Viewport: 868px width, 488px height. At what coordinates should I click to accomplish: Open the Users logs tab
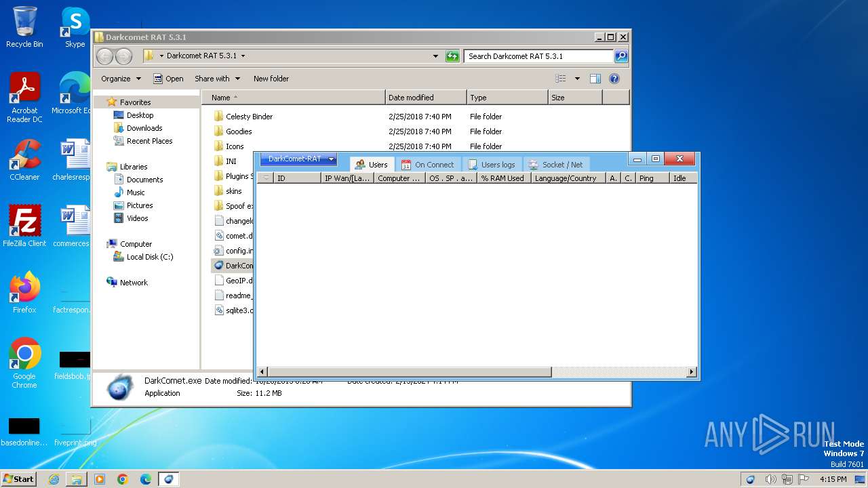492,165
